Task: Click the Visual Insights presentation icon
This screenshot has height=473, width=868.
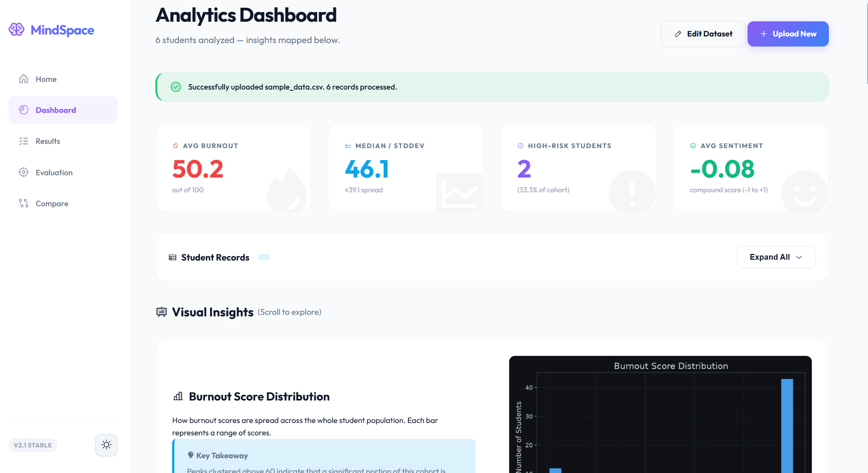Action: point(161,312)
